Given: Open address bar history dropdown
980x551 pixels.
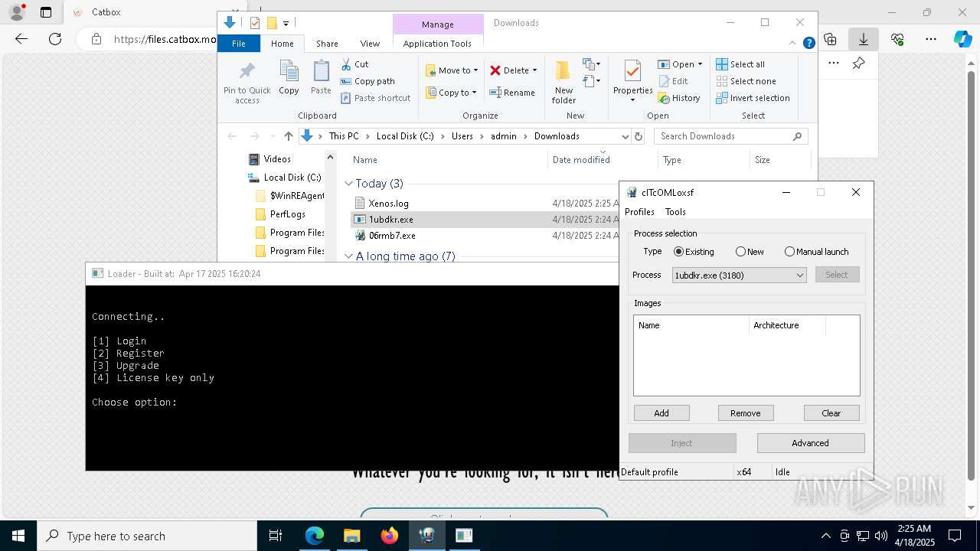Looking at the screenshot, I should [x=625, y=136].
